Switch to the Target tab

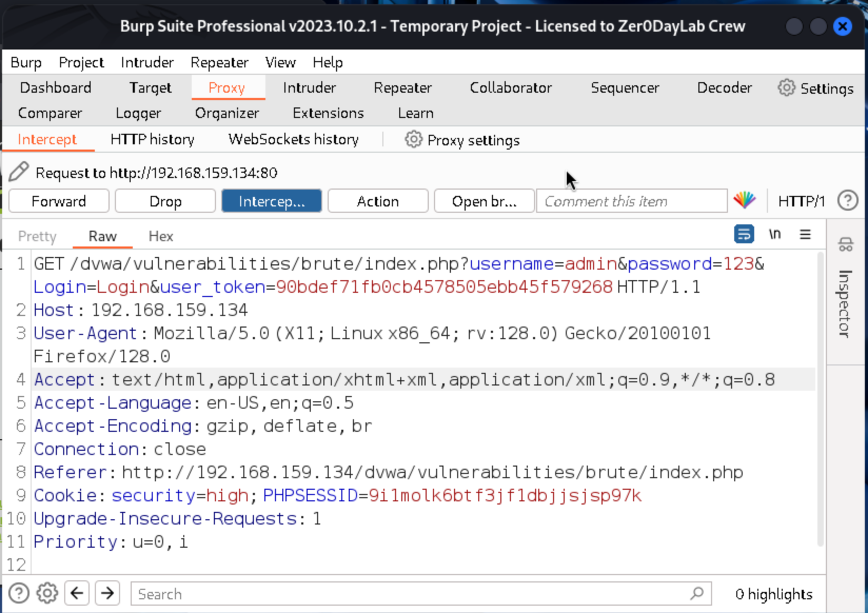click(x=150, y=87)
